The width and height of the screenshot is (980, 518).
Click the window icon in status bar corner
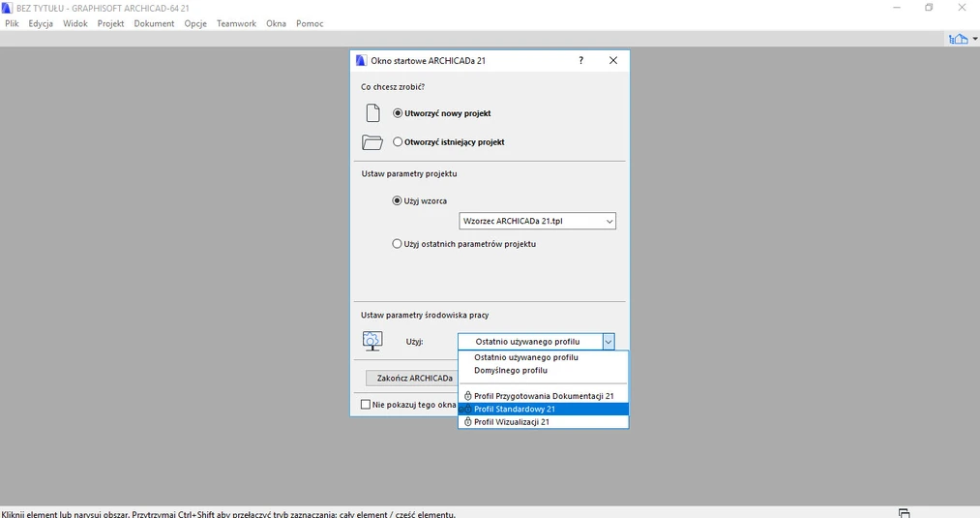tap(904, 513)
